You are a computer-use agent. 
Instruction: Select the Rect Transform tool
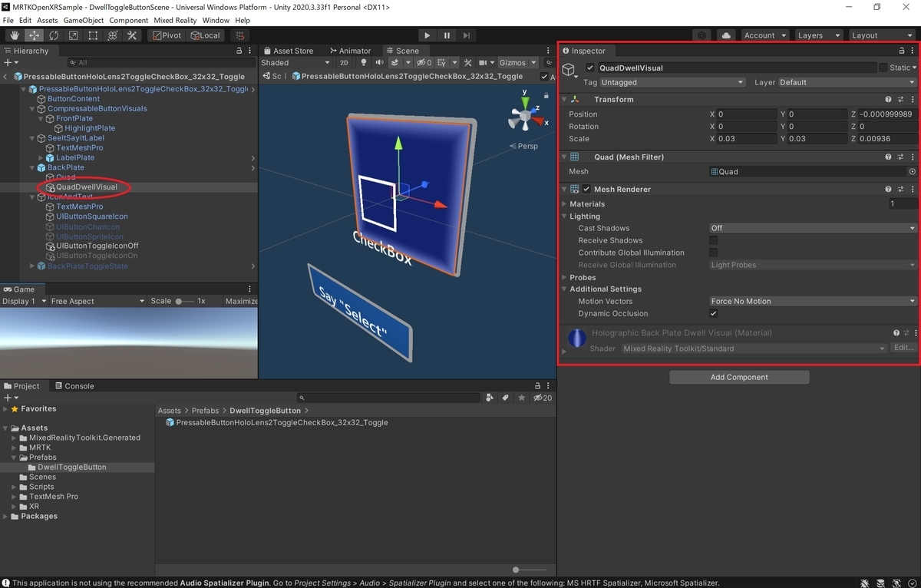(93, 35)
